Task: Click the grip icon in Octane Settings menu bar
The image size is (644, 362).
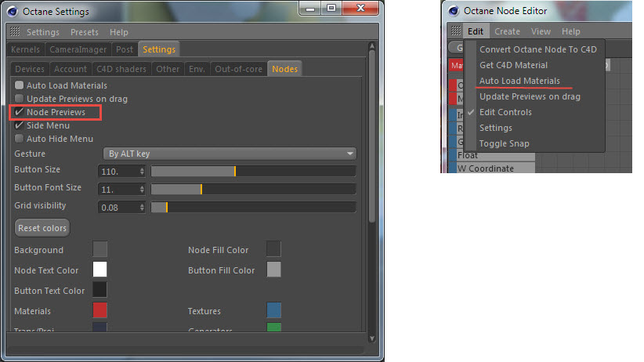Action: pyautogui.click(x=15, y=31)
